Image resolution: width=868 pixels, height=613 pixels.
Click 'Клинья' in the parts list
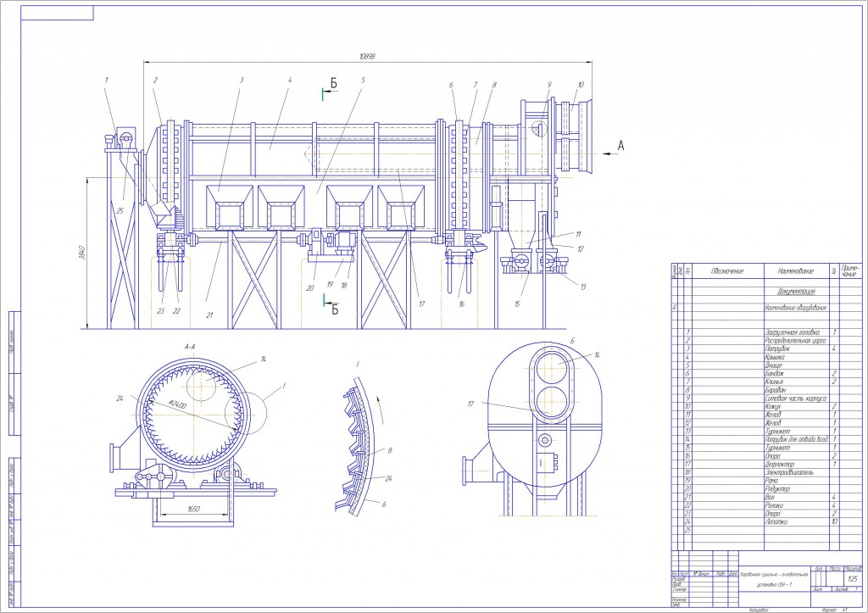(774, 382)
